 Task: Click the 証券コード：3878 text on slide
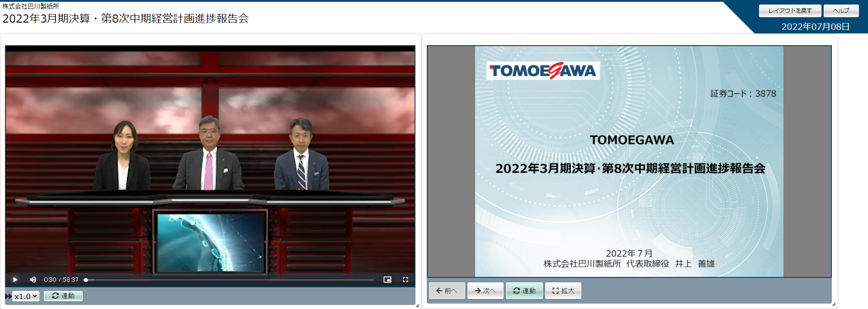743,94
